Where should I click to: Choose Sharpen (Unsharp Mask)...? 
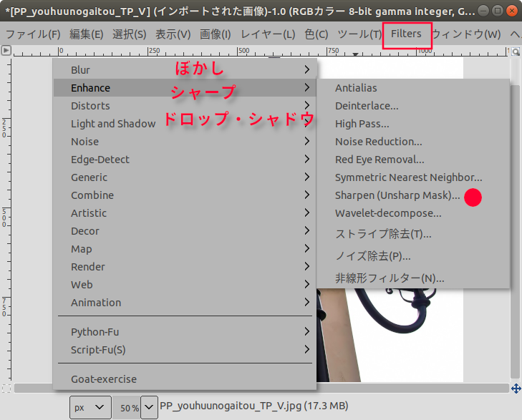pos(413,195)
